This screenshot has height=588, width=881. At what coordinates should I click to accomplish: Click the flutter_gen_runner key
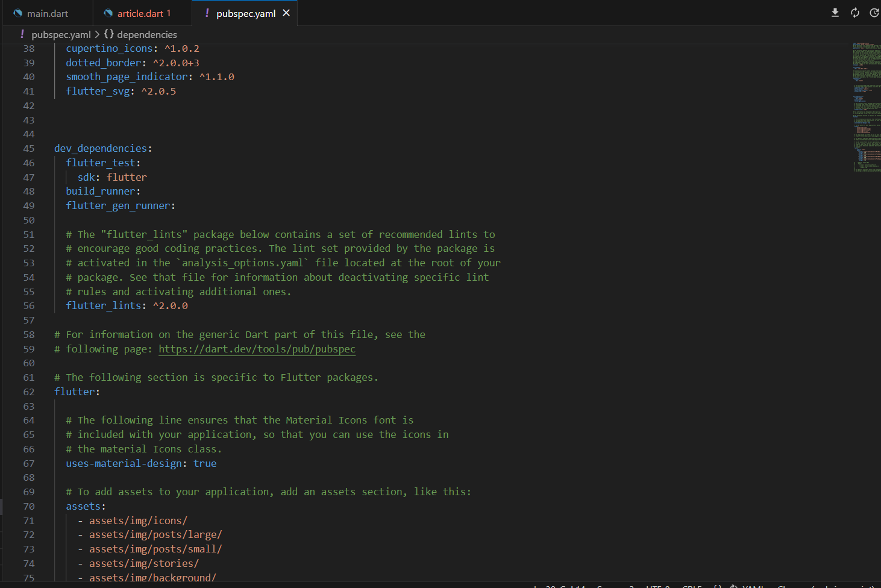coord(118,205)
